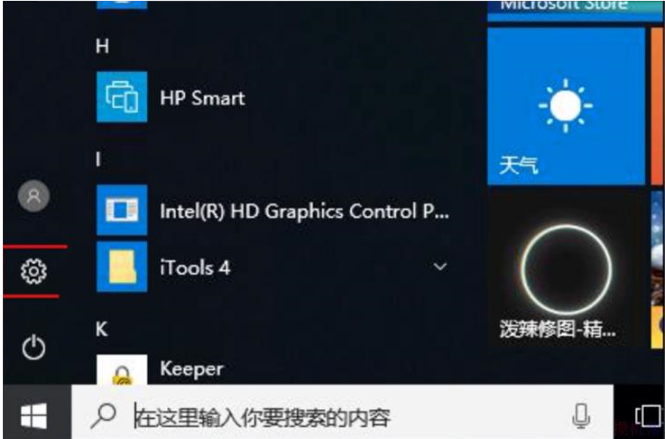Open the 天气 weather tile

click(565, 106)
